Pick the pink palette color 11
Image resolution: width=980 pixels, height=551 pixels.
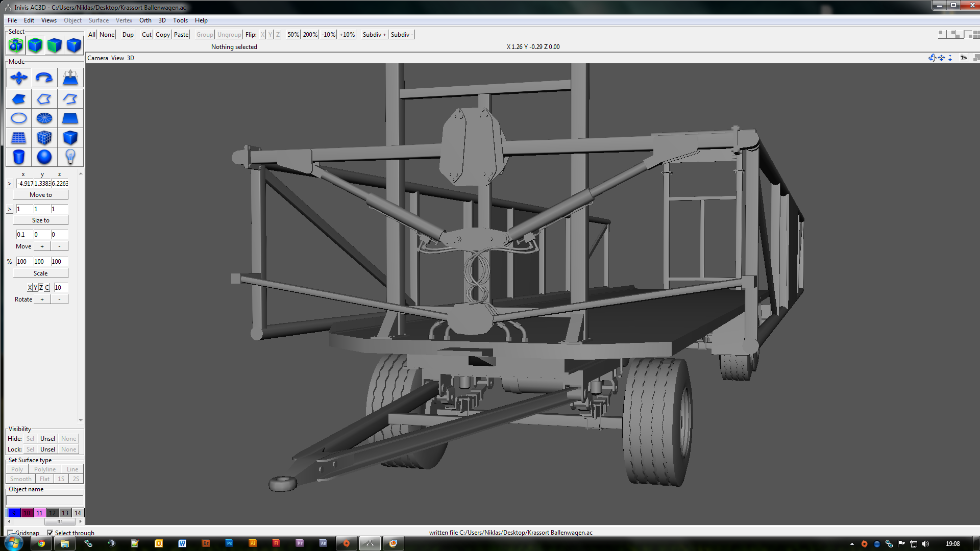tap(39, 513)
